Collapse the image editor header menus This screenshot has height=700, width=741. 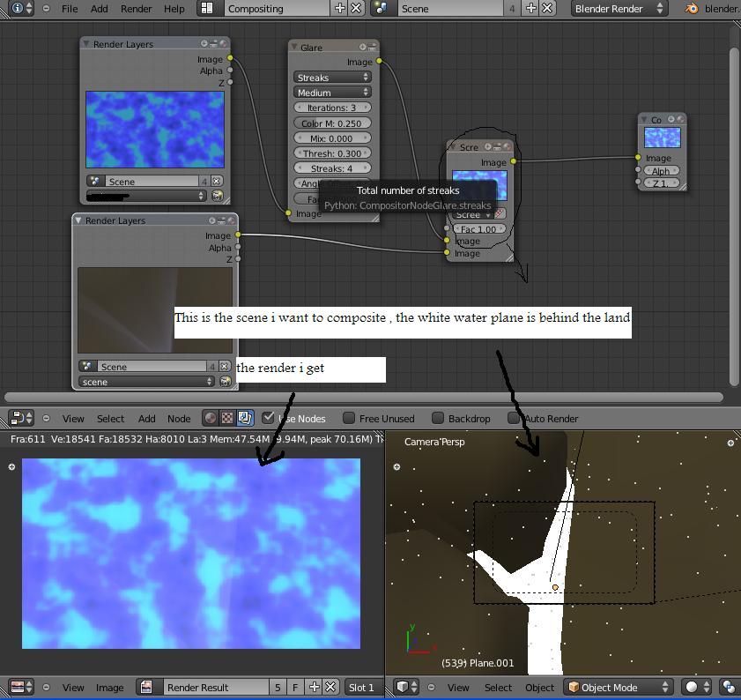46,687
